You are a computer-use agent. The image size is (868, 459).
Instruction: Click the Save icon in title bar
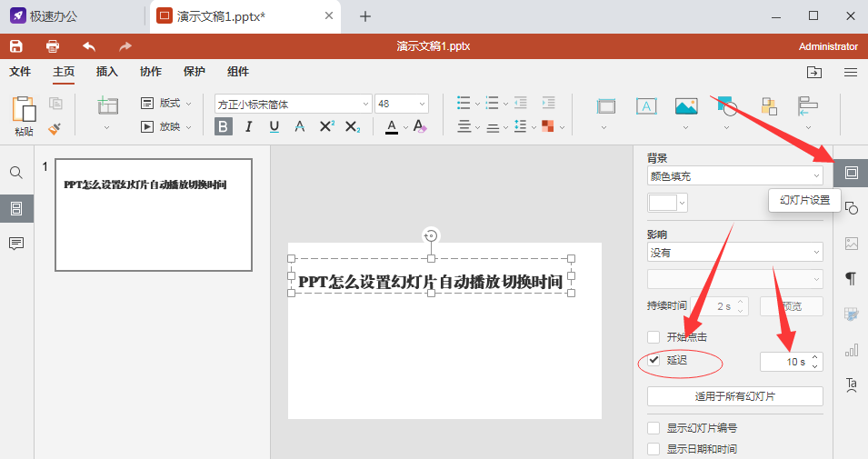15,46
